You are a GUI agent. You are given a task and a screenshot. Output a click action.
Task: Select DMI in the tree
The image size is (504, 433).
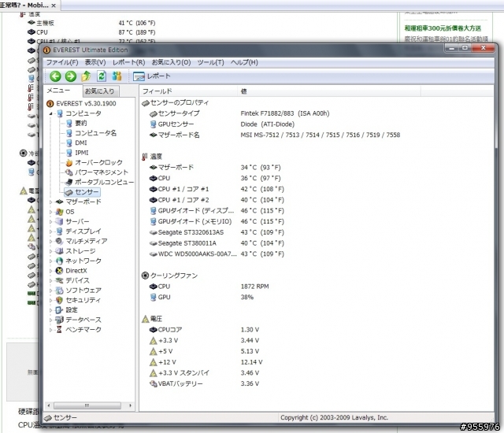tap(80, 143)
